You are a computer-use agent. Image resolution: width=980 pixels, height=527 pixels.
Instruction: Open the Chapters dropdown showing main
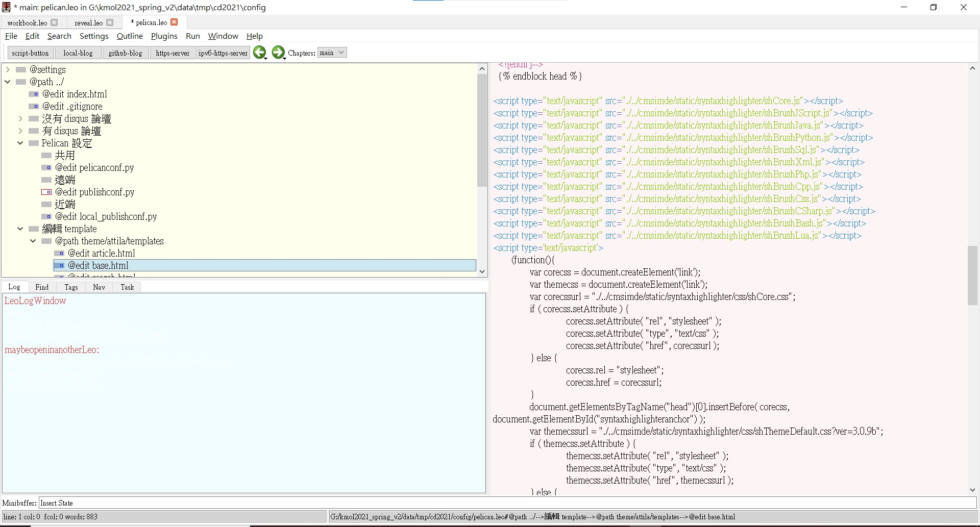coord(332,53)
